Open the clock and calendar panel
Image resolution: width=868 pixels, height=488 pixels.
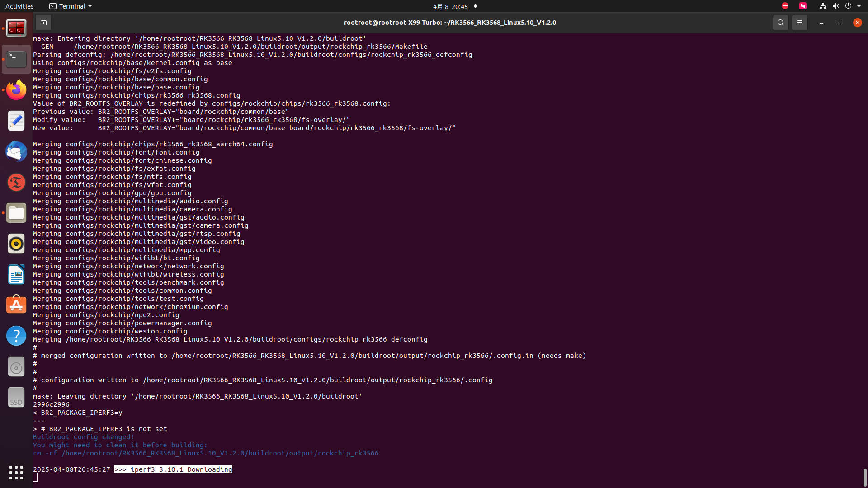(x=450, y=6)
